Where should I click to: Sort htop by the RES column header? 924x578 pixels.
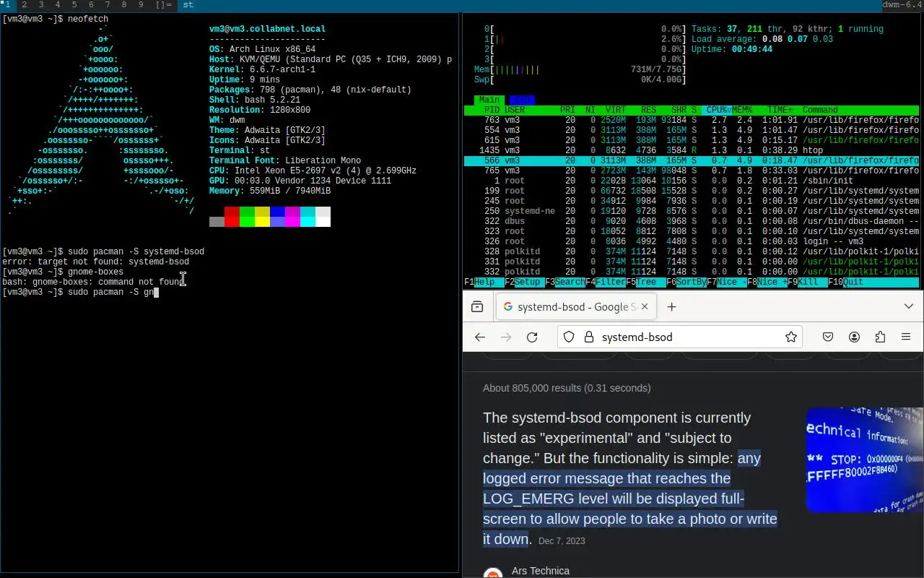[x=648, y=110]
